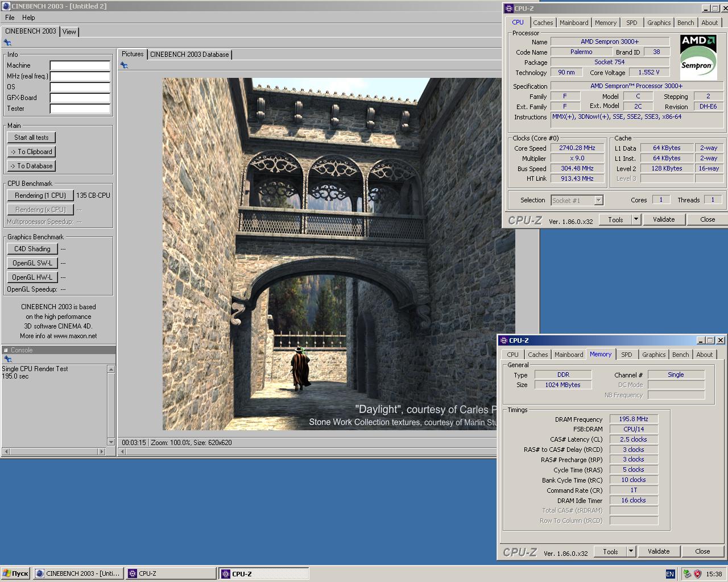Open Mainboard tab in top CPU-Z window
This screenshot has height=582, width=728.
tap(574, 23)
